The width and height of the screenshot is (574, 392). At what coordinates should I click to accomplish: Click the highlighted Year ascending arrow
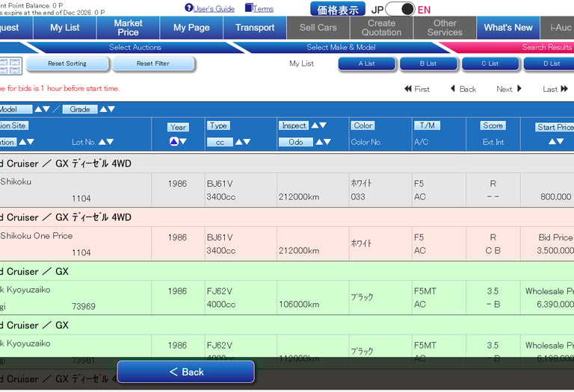point(174,141)
